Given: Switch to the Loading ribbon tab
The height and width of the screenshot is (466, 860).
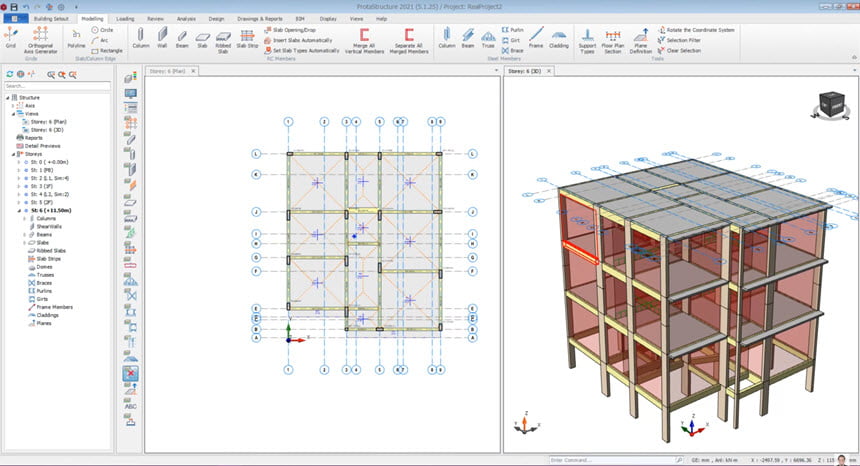Looking at the screenshot, I should pyautogui.click(x=125, y=19).
